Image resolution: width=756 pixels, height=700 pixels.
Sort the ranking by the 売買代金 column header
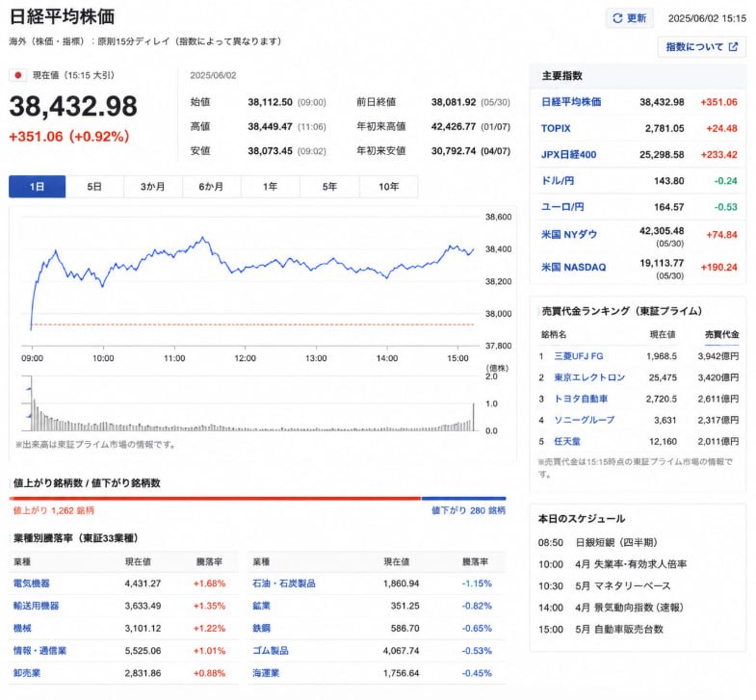click(x=721, y=334)
